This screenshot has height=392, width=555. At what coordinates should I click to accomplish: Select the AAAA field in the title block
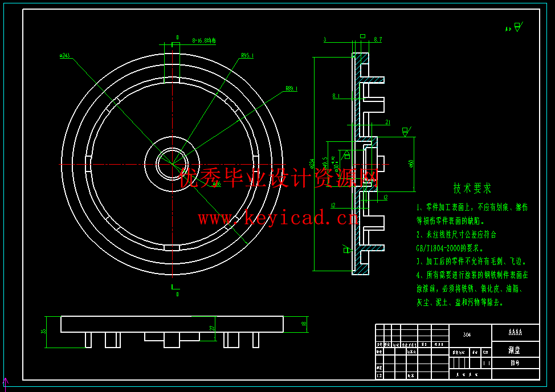coord(516,332)
